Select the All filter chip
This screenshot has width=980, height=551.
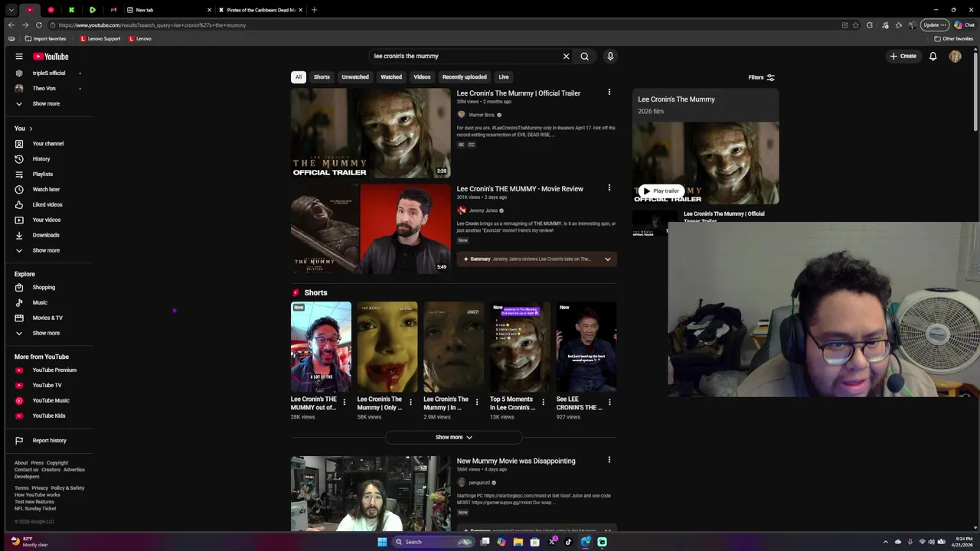[x=299, y=77]
